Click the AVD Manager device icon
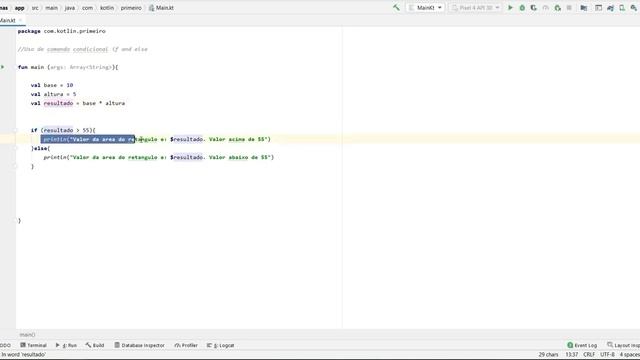Viewport: 640px width, 360px height. 622,8
